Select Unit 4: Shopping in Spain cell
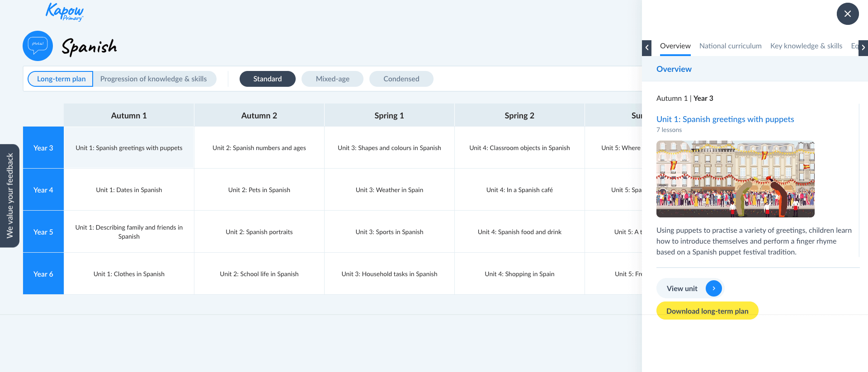 pos(519,274)
